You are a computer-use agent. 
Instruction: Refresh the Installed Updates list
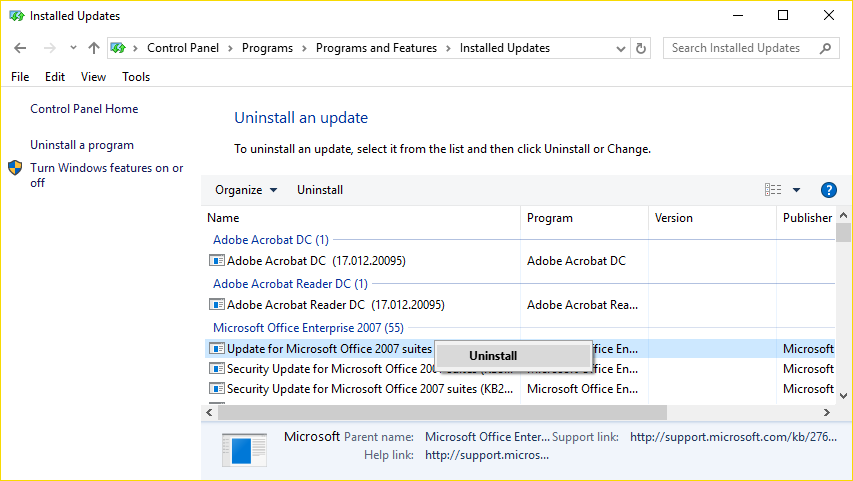click(641, 48)
